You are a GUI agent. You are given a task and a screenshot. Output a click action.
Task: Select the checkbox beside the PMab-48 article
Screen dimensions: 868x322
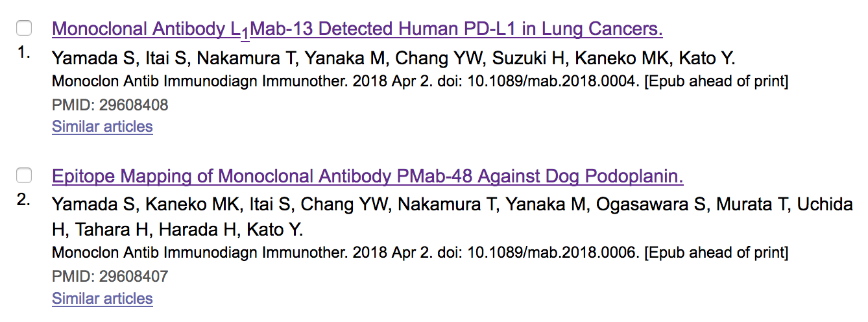coord(24,175)
